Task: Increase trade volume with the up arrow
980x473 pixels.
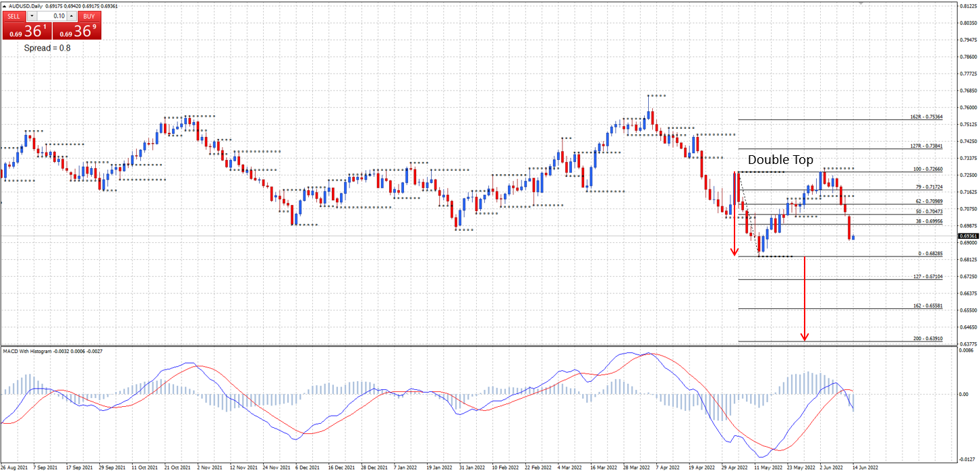Action: [72, 16]
